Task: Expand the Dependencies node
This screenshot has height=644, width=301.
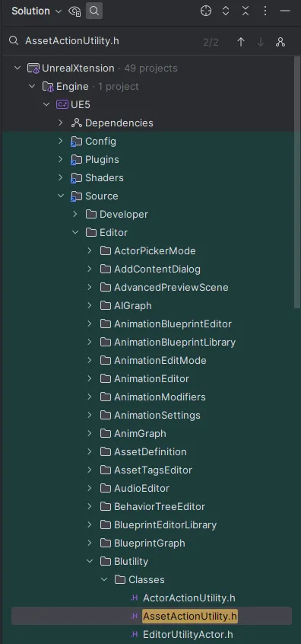Action: [61, 123]
